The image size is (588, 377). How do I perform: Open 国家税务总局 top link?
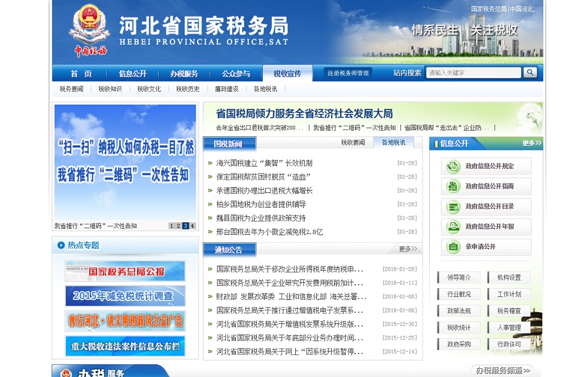(x=489, y=9)
